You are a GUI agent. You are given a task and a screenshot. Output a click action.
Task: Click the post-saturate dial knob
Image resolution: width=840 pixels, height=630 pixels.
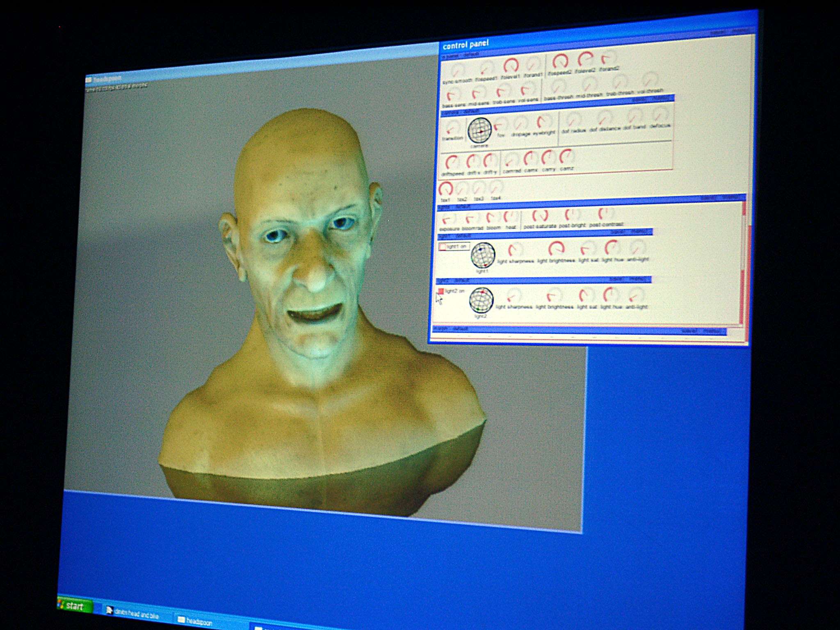(540, 215)
